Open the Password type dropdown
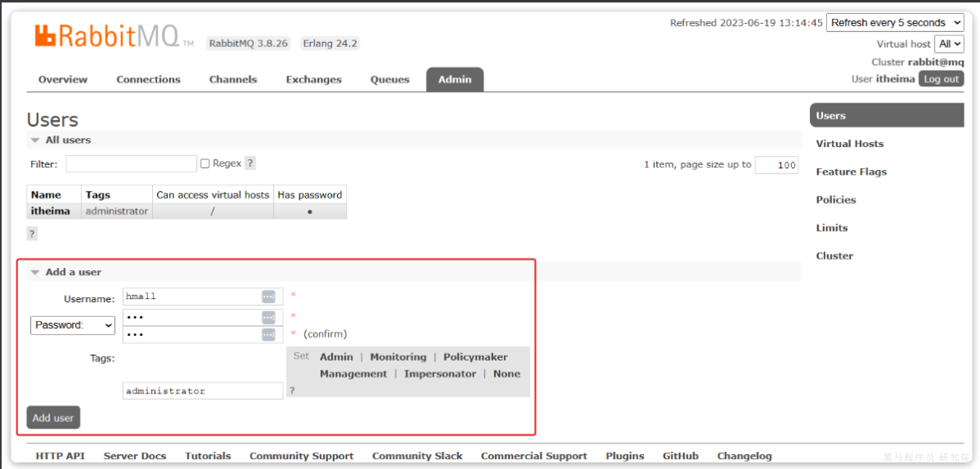This screenshot has height=469, width=980. [73, 325]
